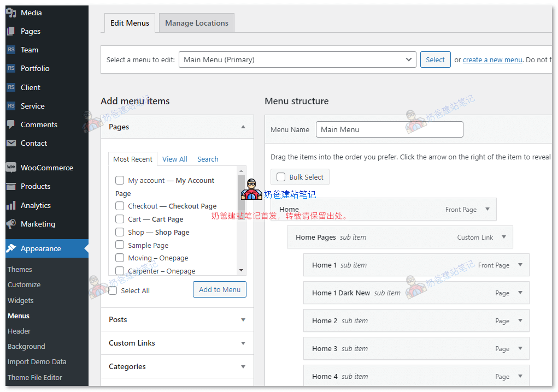Screen dimensions: 558x392
Task: Expand the Home Pages menu item settings
Action: [x=503, y=237]
